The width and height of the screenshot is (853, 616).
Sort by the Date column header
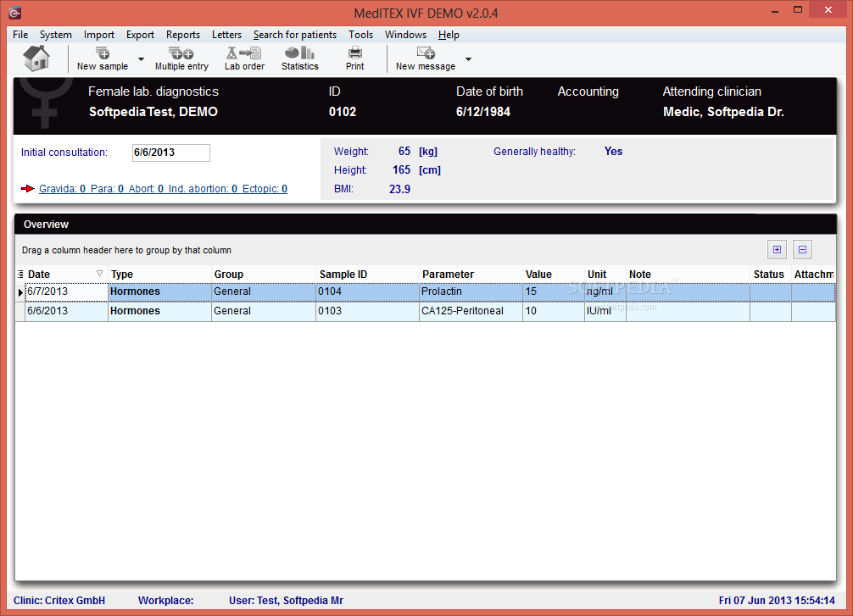pyautogui.click(x=66, y=274)
